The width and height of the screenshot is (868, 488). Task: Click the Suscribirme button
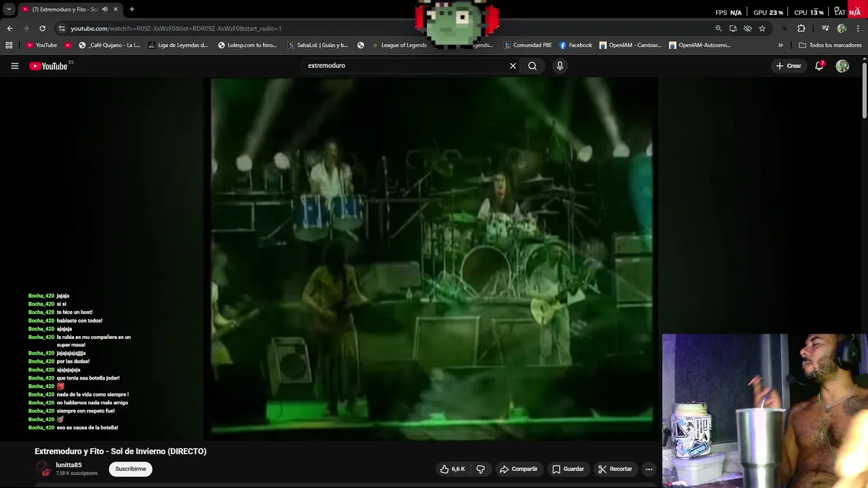(x=130, y=469)
